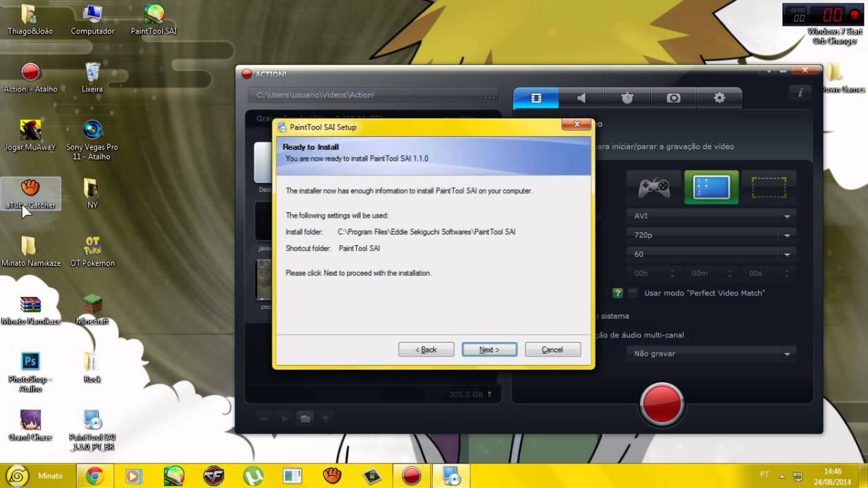This screenshot has width=868, height=488.
Task: Select Active desktop recording mode icon
Action: [x=711, y=187]
